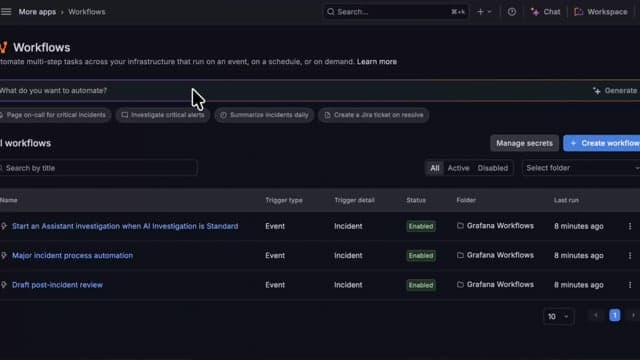The image size is (640, 360).
Task: Click Generate button
Action: pos(615,91)
